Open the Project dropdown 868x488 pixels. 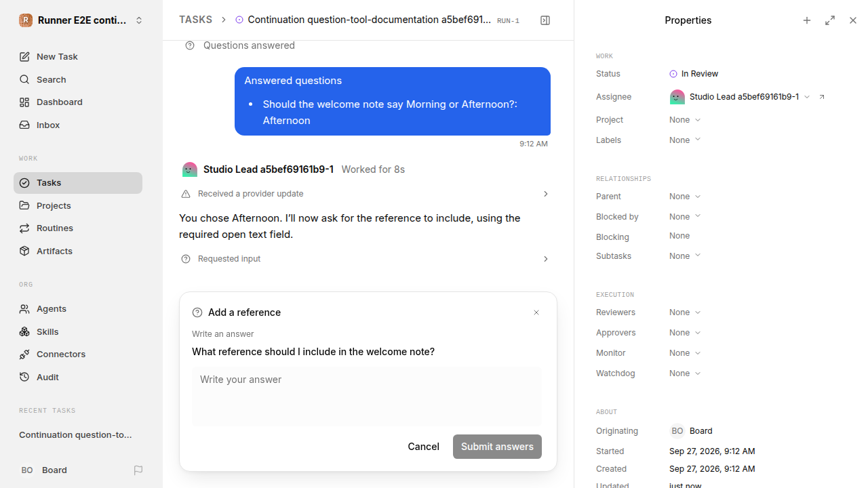point(685,120)
